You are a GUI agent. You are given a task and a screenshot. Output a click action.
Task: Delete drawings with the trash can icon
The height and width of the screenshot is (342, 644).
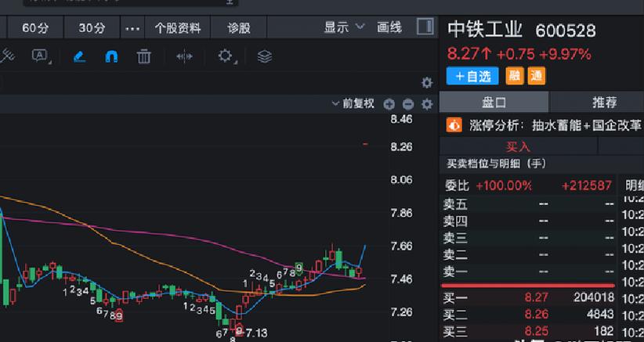pyautogui.click(x=143, y=56)
